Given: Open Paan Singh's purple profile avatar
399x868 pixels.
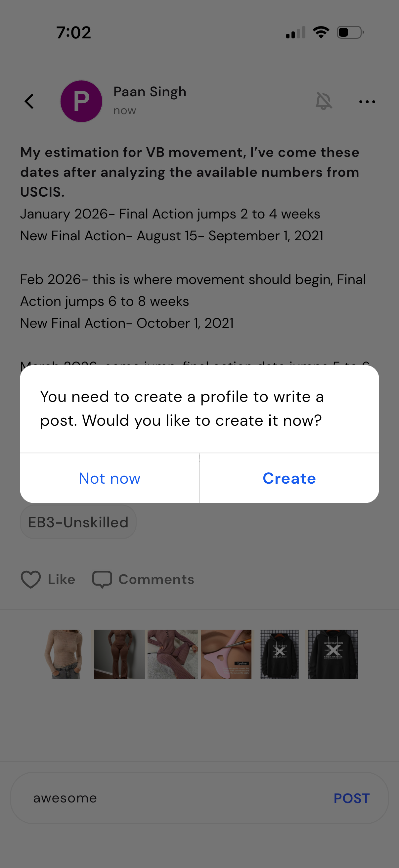Looking at the screenshot, I should click(x=81, y=101).
